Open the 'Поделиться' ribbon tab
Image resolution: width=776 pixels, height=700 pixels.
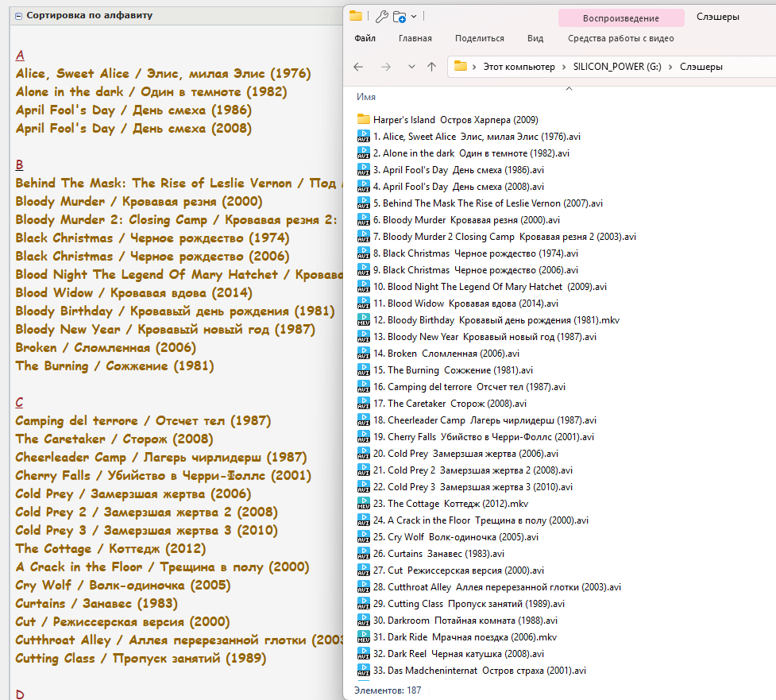tap(479, 38)
